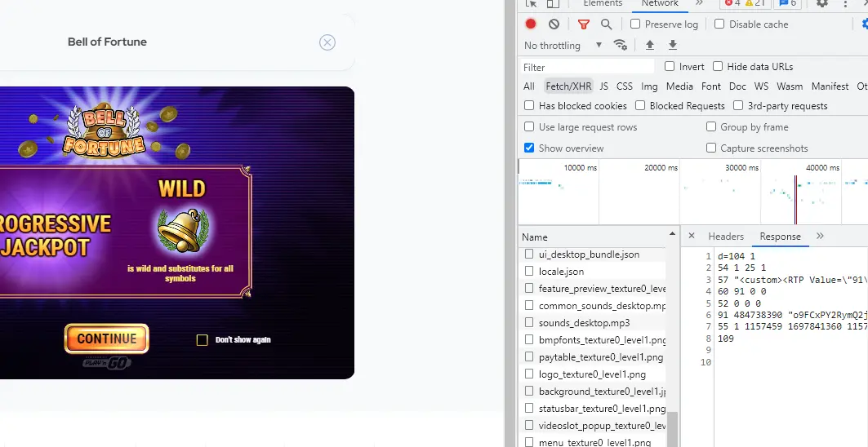Toggle the red filter funnel icon

[x=584, y=24]
